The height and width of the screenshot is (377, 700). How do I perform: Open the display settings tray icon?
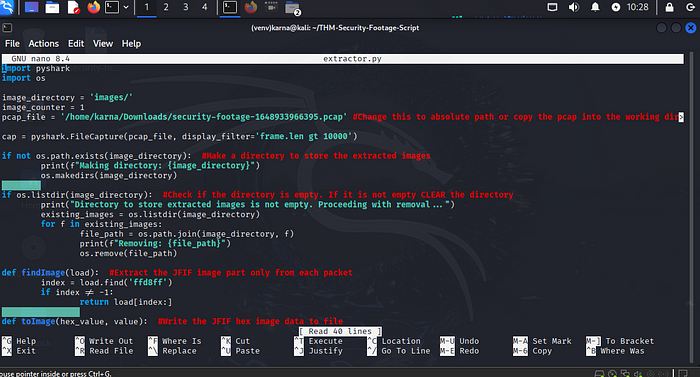pyautogui.click(x=552, y=7)
